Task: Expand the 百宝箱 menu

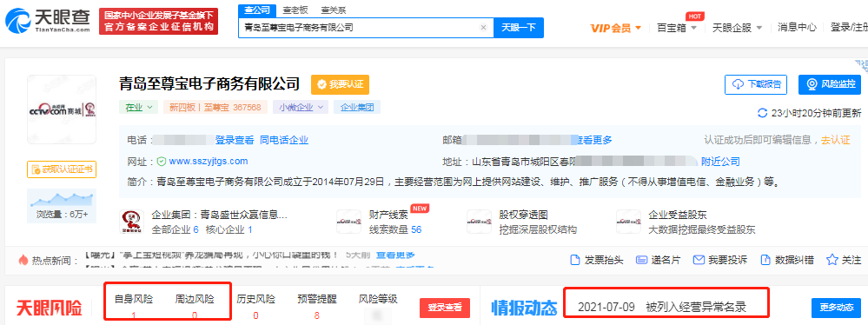Action: point(677,28)
